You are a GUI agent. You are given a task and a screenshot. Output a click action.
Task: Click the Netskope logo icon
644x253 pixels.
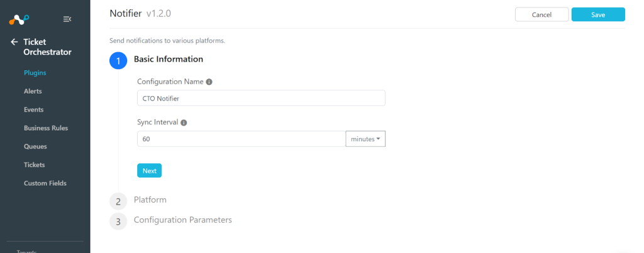19,19
